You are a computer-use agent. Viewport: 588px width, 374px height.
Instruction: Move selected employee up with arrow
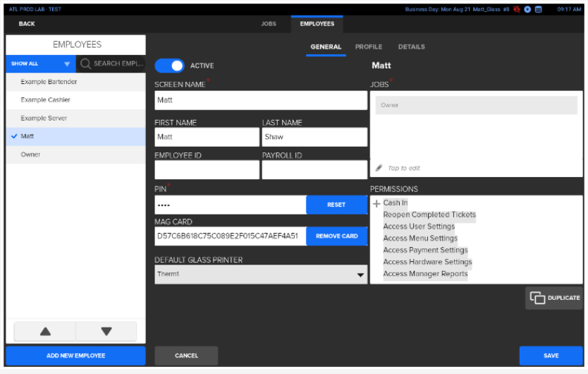(x=44, y=331)
